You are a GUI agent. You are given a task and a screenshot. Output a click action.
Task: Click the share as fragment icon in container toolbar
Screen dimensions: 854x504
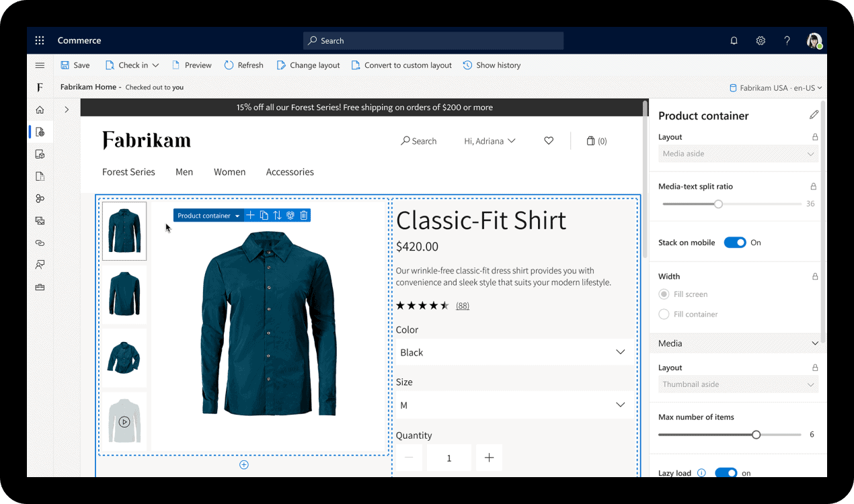point(290,215)
